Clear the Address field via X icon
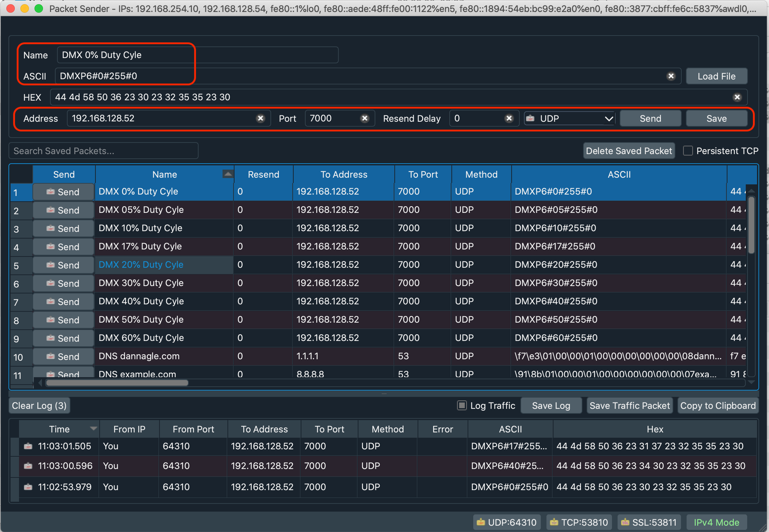This screenshot has height=532, width=769. coord(261,119)
